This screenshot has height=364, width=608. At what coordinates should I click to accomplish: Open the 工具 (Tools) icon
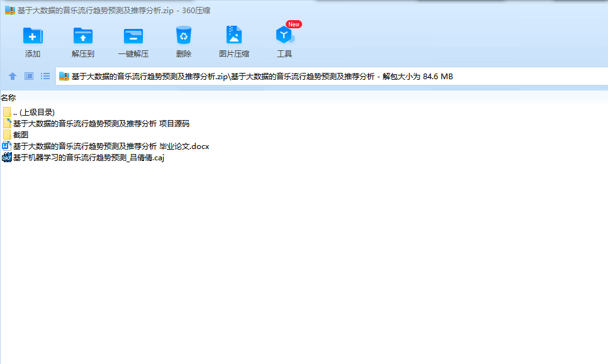tap(284, 35)
